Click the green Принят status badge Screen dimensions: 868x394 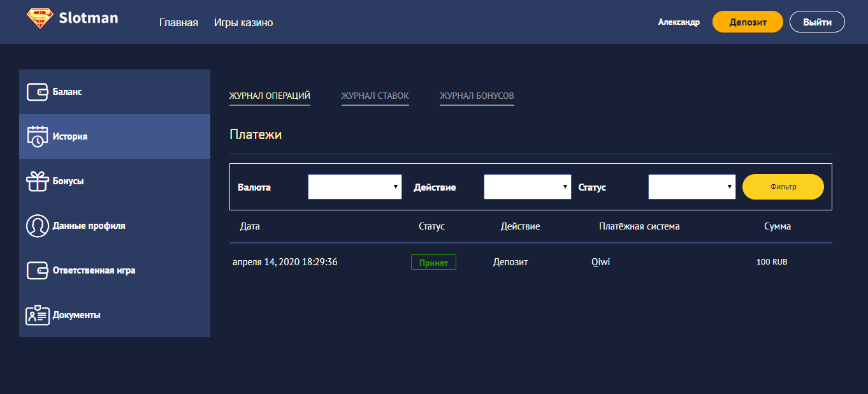pyautogui.click(x=433, y=263)
